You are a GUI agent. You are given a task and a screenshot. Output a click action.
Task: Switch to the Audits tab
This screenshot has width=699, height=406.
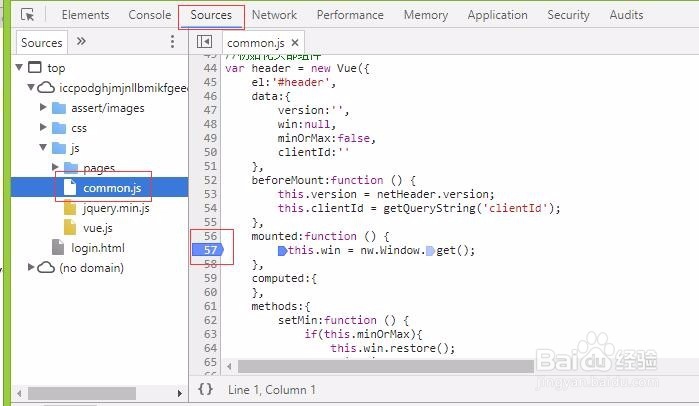click(626, 15)
